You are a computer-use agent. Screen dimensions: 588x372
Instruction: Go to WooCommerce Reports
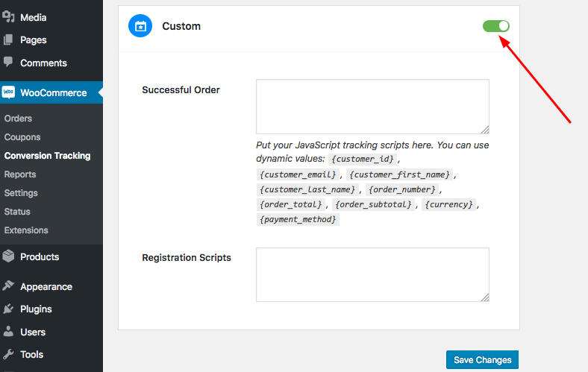click(20, 174)
